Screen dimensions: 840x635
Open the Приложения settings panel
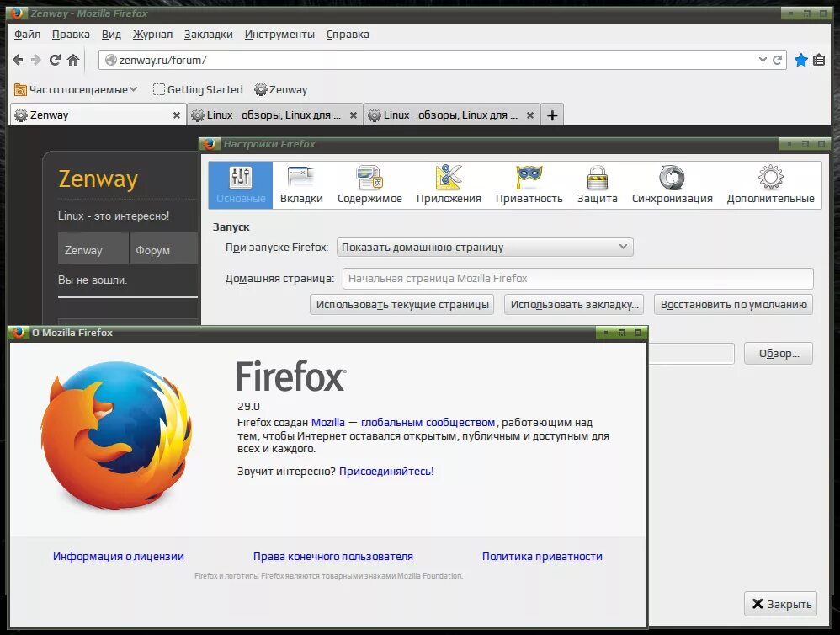[449, 185]
